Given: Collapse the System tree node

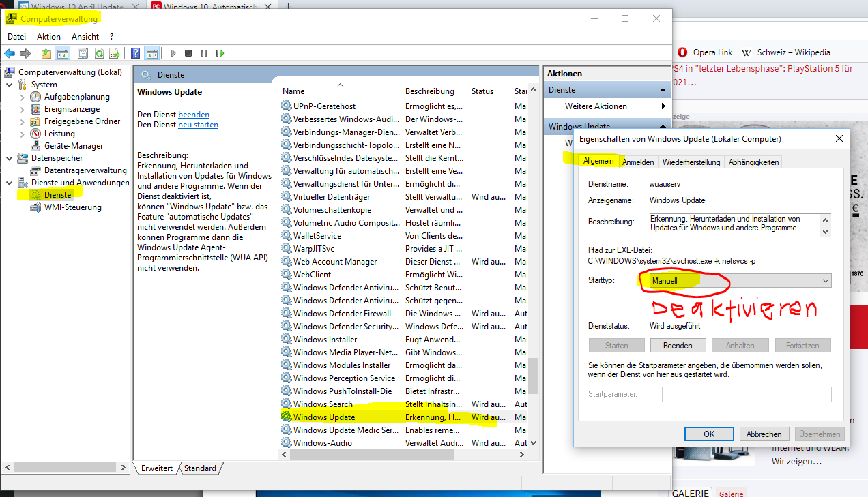Looking at the screenshot, I should click(x=9, y=85).
